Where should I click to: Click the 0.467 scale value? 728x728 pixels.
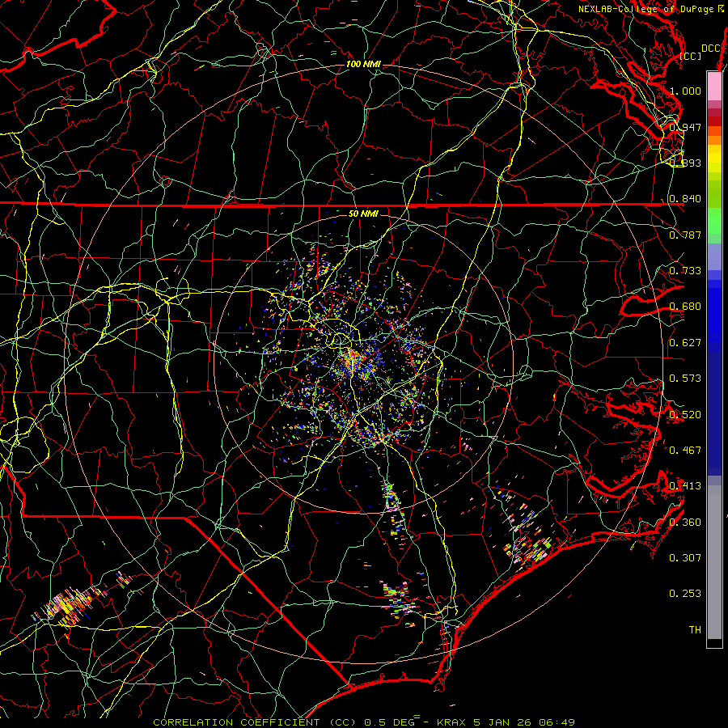point(685,451)
